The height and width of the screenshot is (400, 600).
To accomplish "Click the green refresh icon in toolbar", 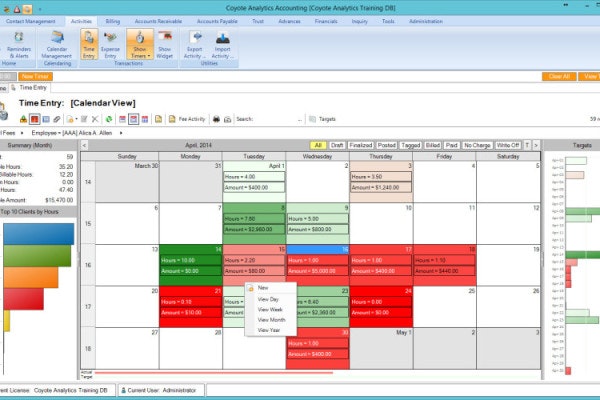I will [x=109, y=119].
